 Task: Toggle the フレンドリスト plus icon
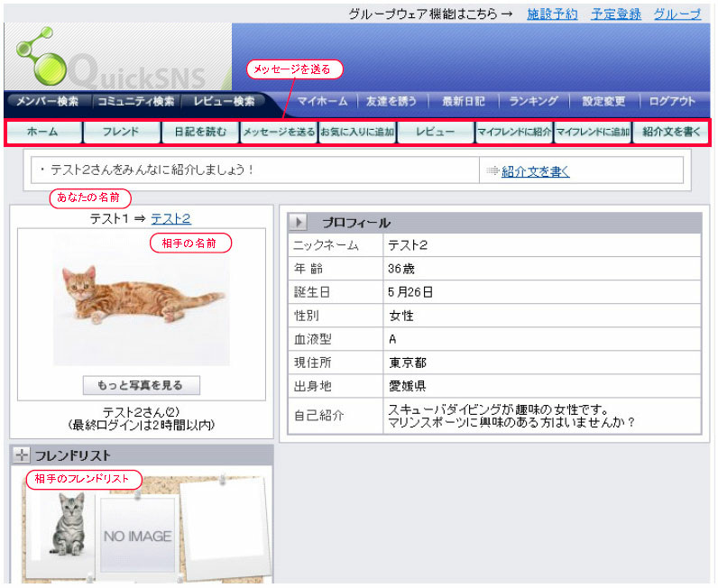[x=23, y=455]
